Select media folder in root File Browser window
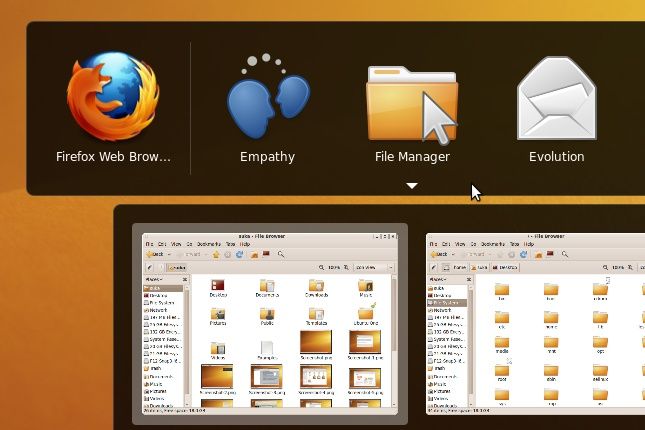 point(502,345)
